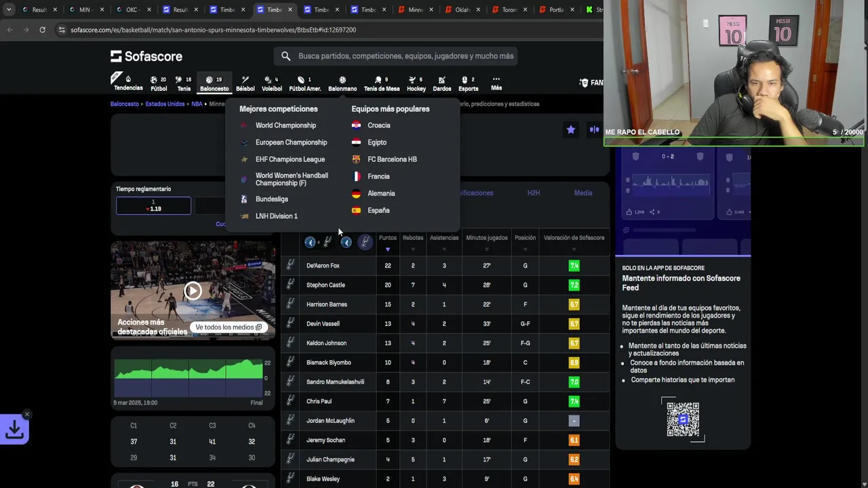Play the highlights video
Image resolution: width=868 pixels, height=488 pixels.
click(x=193, y=291)
